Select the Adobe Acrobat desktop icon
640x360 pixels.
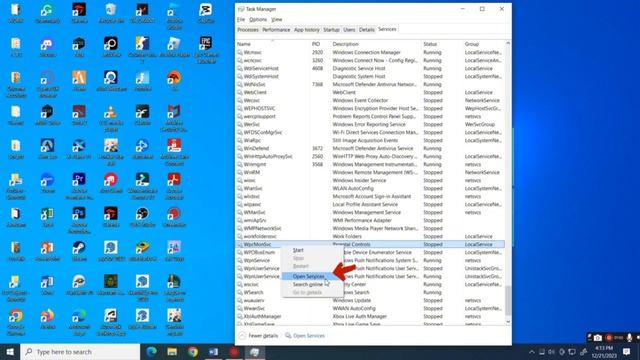point(174,185)
